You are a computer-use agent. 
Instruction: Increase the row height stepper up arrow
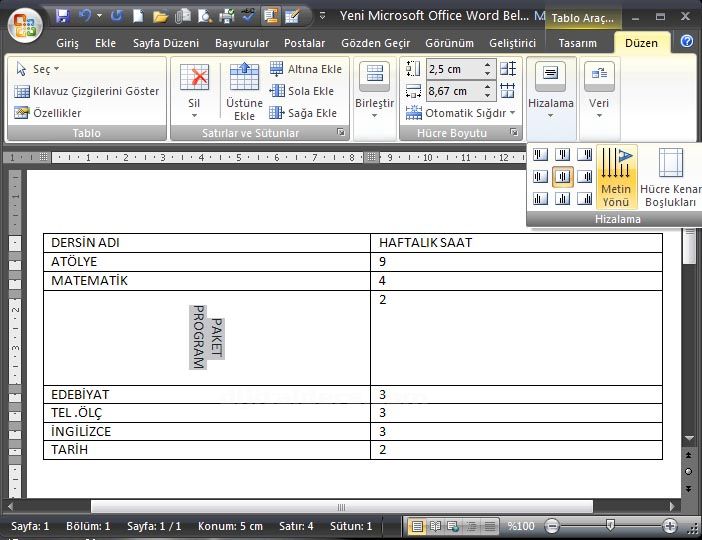tap(488, 65)
